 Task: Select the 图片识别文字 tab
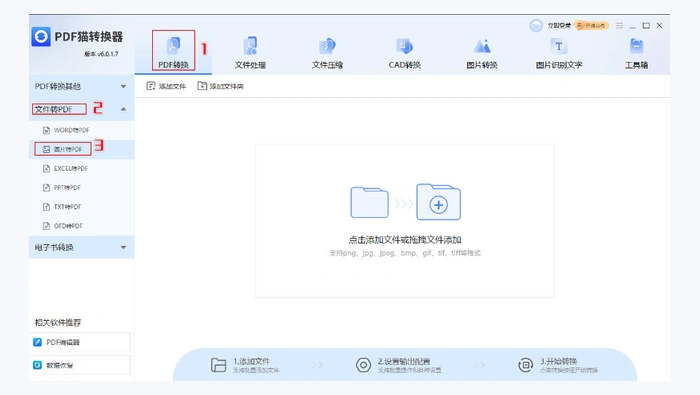559,52
